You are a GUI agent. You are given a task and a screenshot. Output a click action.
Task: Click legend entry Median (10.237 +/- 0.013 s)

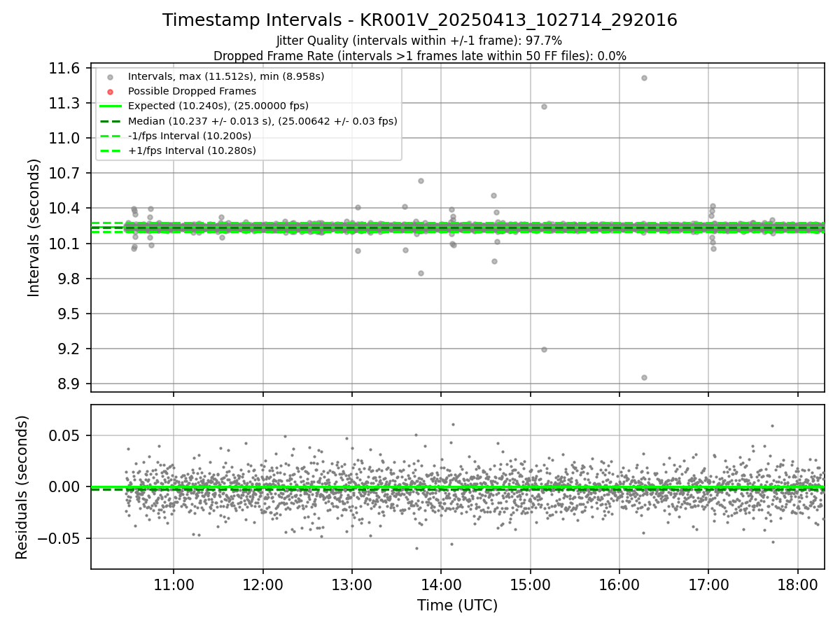click(x=262, y=121)
